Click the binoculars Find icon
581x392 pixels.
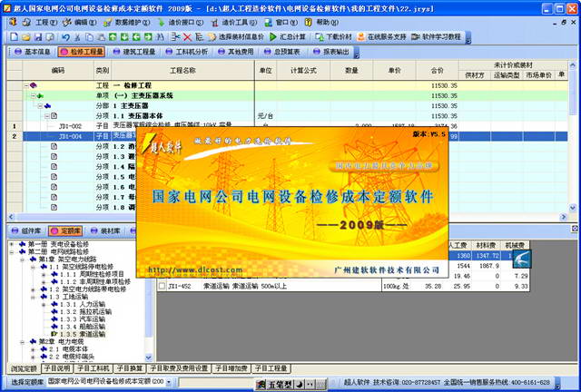[160, 36]
